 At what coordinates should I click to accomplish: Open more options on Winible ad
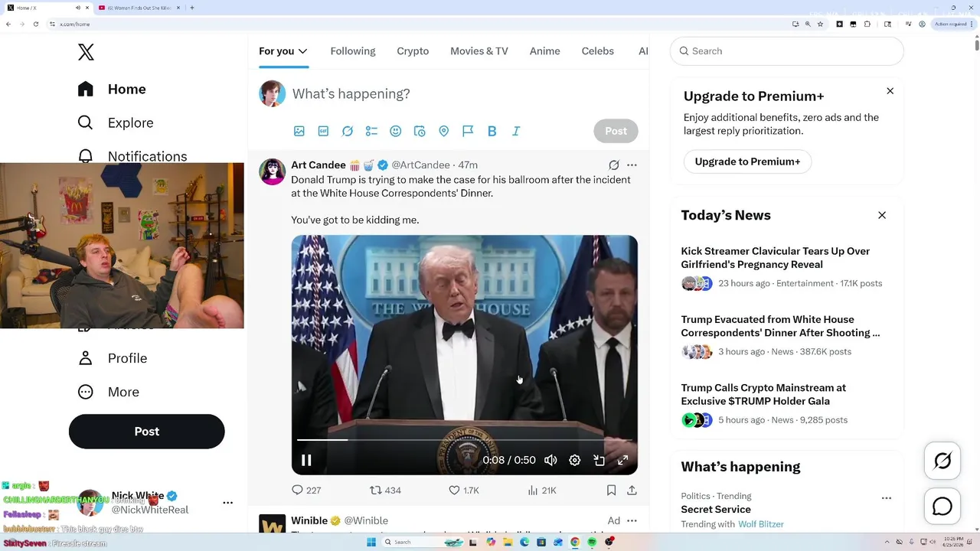632,521
